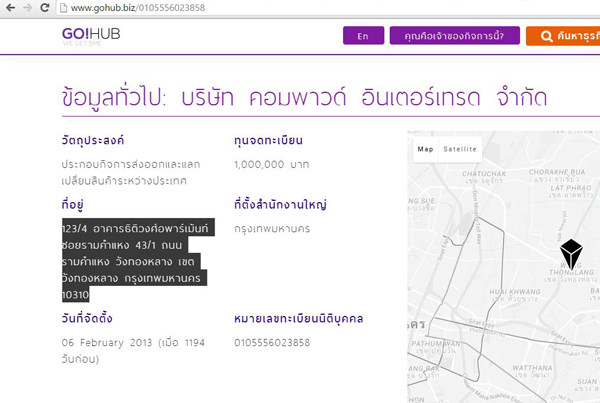Switch language with the En button
This screenshot has width=600, height=403.
363,37
